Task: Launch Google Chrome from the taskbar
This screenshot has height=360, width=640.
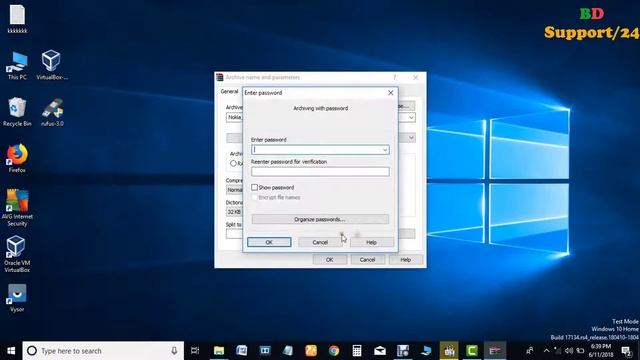Action: [x=334, y=351]
